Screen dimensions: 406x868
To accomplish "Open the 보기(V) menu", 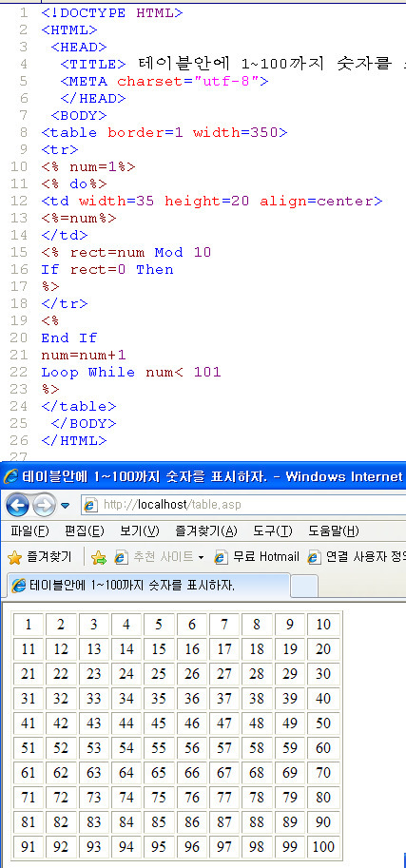I will [140, 532].
